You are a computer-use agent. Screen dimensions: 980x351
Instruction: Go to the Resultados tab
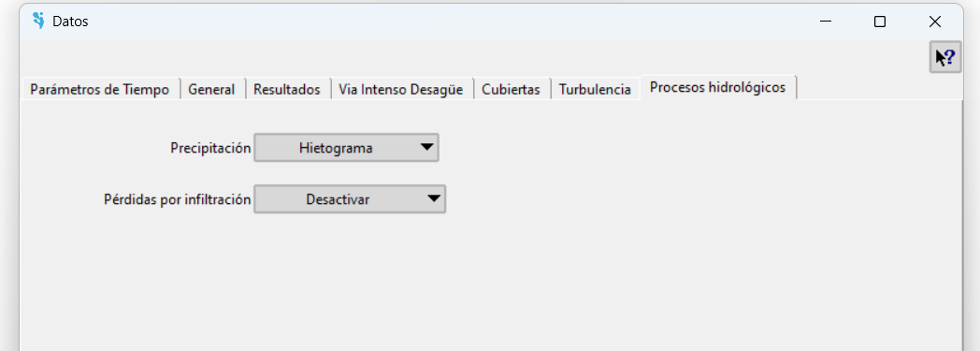[x=287, y=90]
